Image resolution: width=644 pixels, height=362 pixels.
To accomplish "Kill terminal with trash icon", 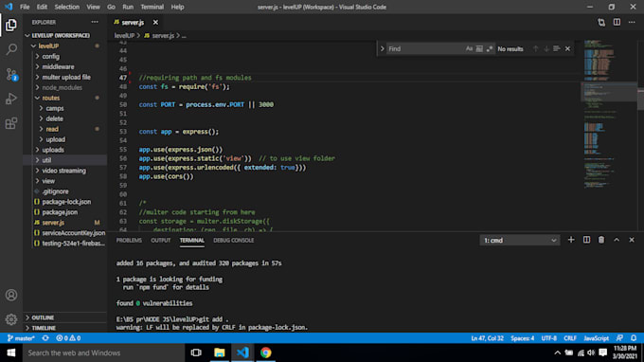I will pyautogui.click(x=601, y=240).
